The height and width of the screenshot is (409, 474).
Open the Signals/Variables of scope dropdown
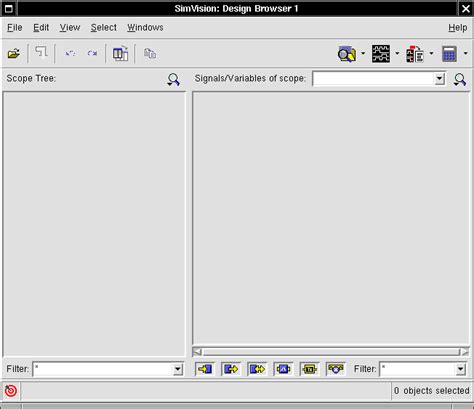click(x=440, y=79)
